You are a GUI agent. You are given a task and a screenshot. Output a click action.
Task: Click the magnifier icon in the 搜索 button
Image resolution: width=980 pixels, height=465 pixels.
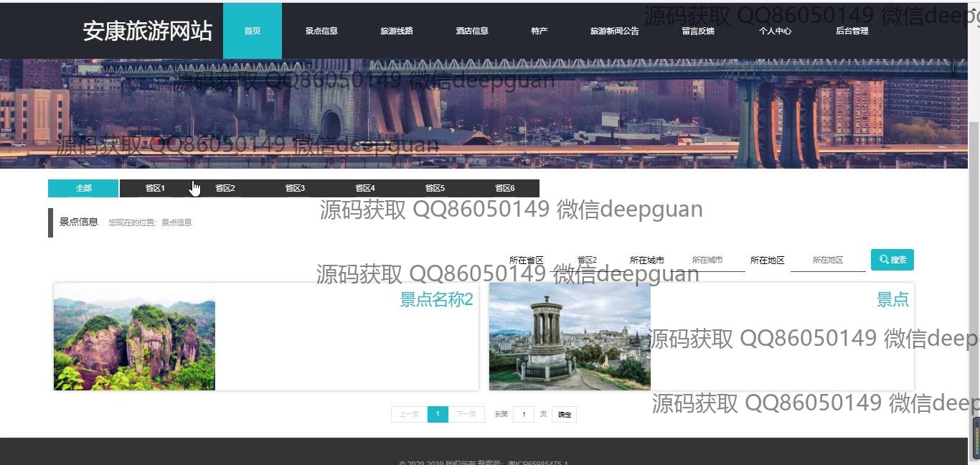884,260
